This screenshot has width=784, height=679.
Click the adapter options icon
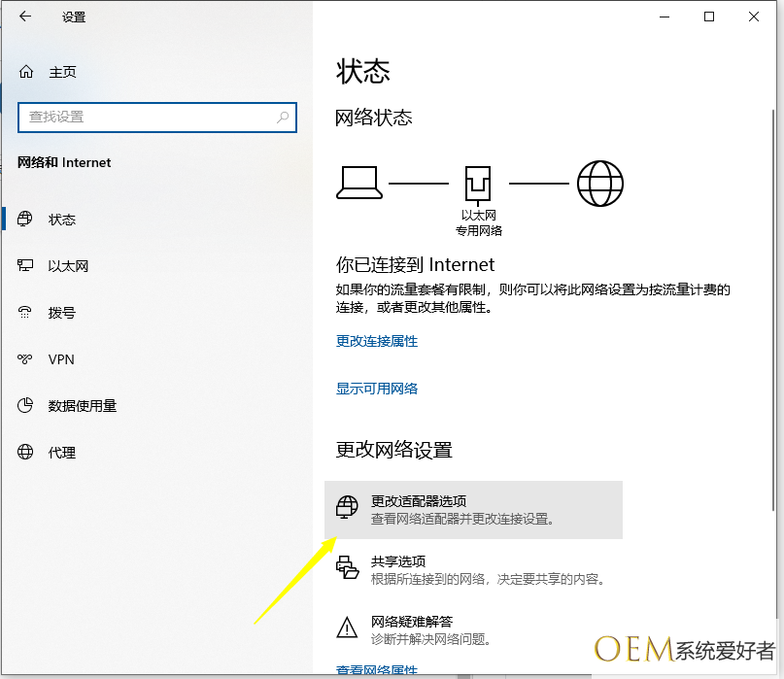[x=347, y=509]
